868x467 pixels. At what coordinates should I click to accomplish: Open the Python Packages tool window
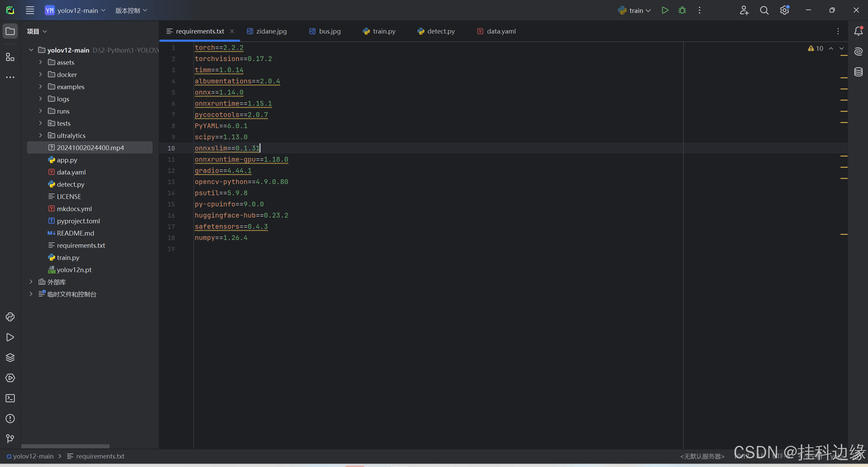click(x=10, y=358)
